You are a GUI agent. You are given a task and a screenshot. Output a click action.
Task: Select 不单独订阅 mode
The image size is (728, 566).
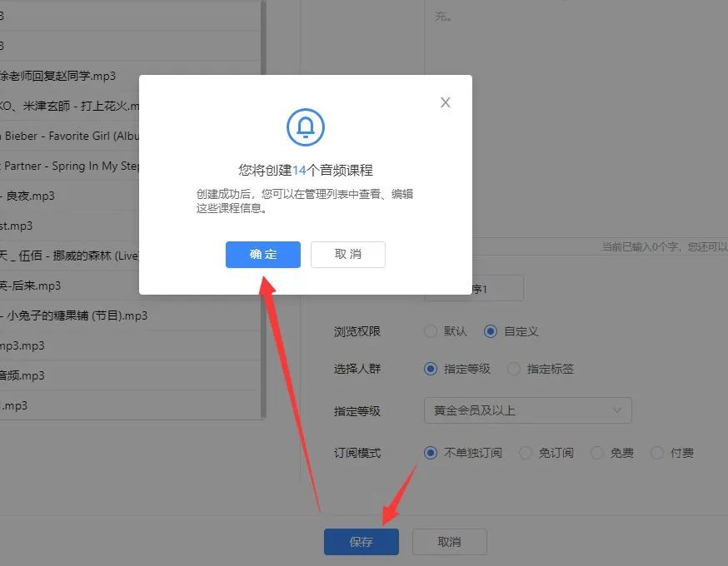[x=431, y=453]
